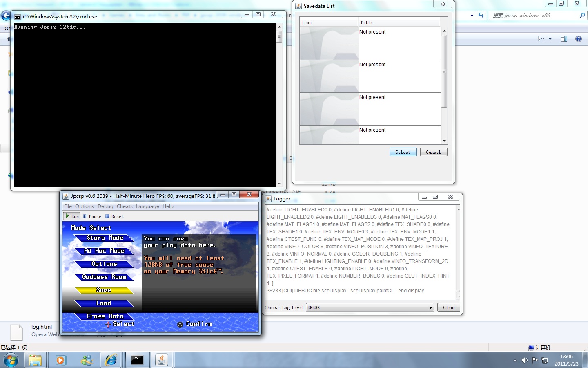Show hidden system tray icons
Viewport: 588px width, 368px height.
coord(515,360)
